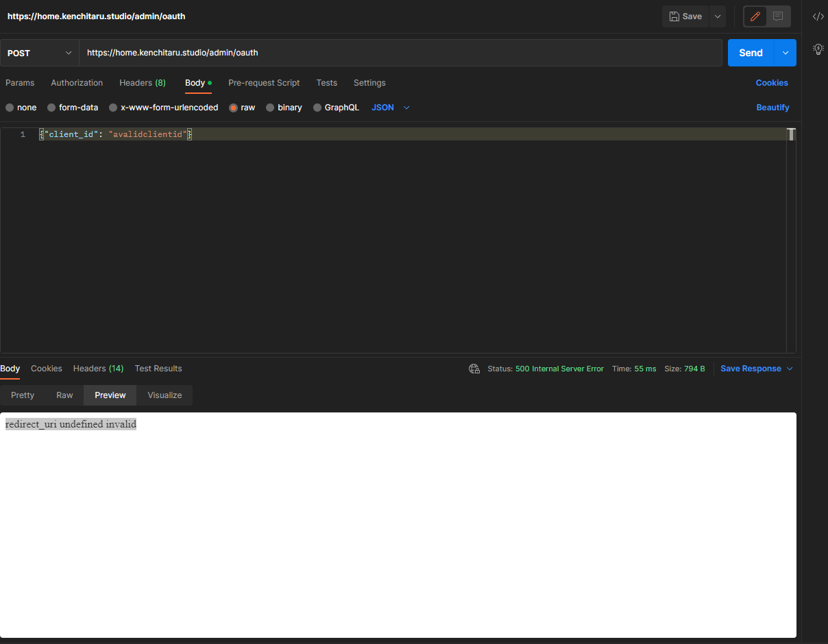
Task: Click the documentation pencil icon
Action: tap(755, 16)
